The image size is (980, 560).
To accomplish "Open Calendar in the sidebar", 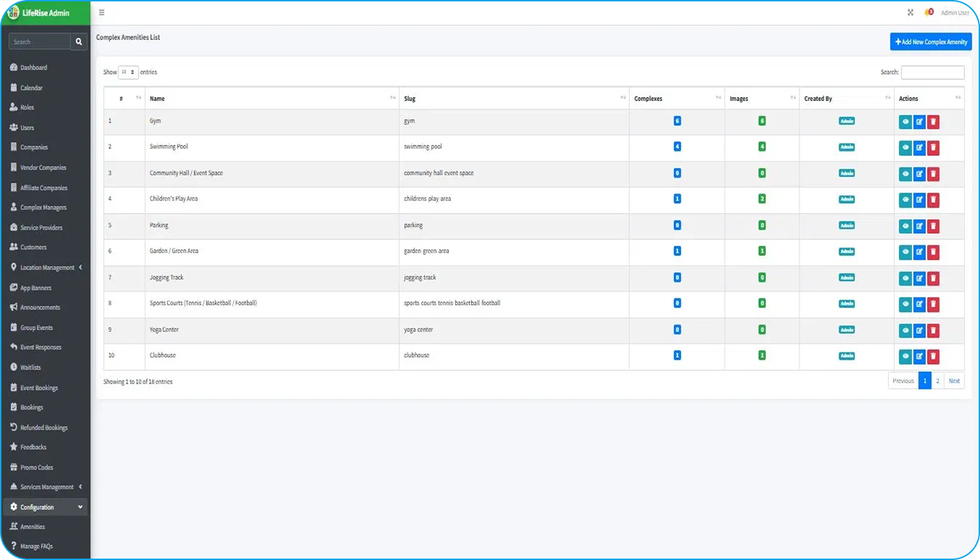I will [x=31, y=88].
